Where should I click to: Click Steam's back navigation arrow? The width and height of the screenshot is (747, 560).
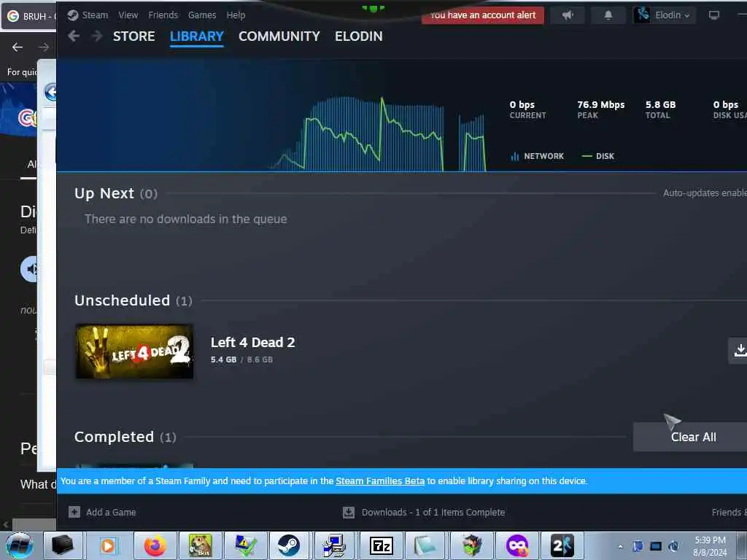point(74,36)
